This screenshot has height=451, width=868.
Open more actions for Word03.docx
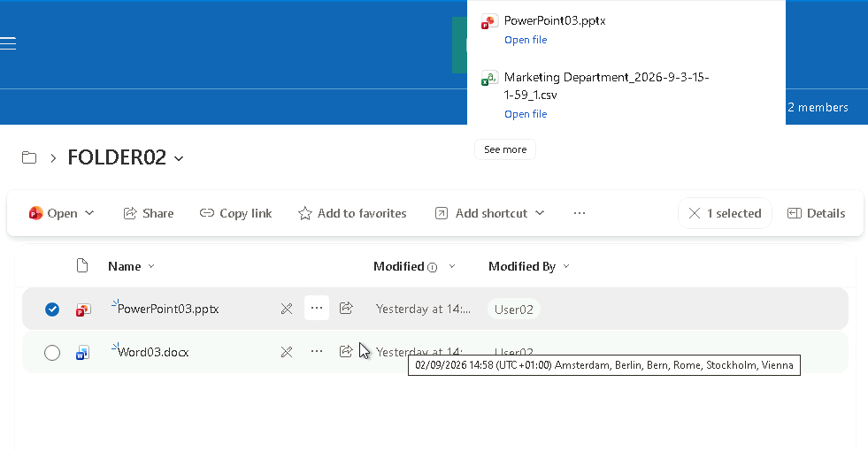pyautogui.click(x=317, y=351)
